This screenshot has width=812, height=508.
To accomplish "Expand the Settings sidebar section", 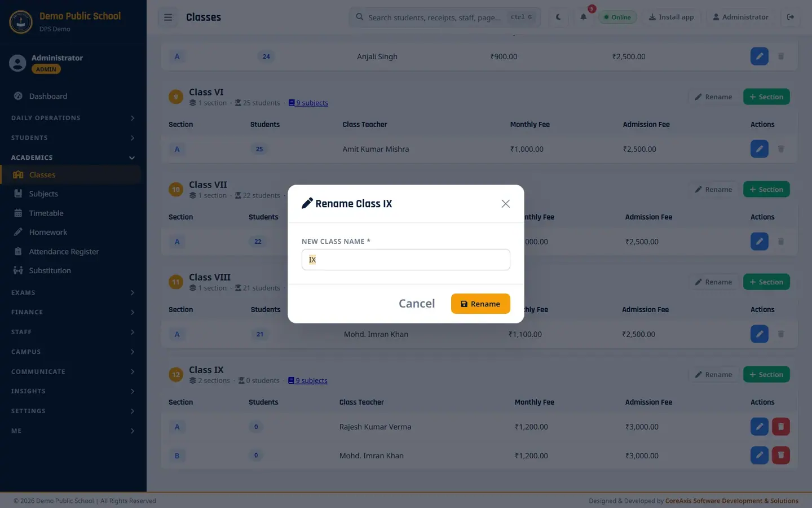I will point(73,411).
